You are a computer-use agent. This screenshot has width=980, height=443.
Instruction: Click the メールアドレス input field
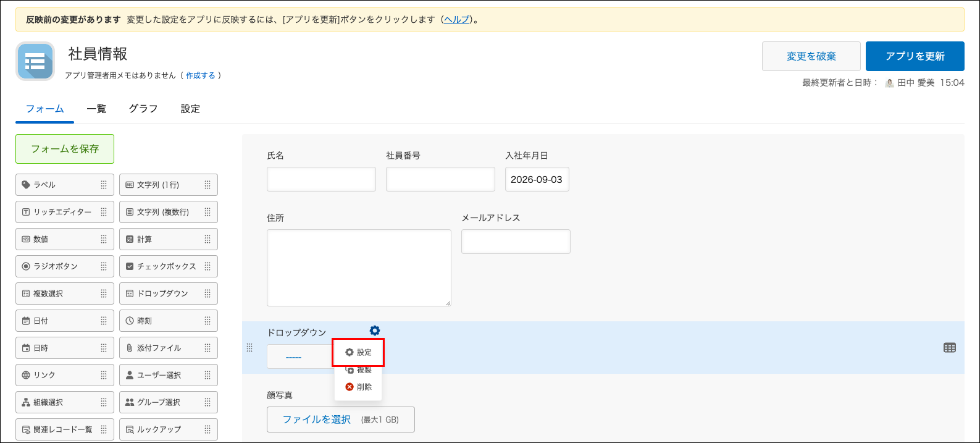(x=516, y=242)
